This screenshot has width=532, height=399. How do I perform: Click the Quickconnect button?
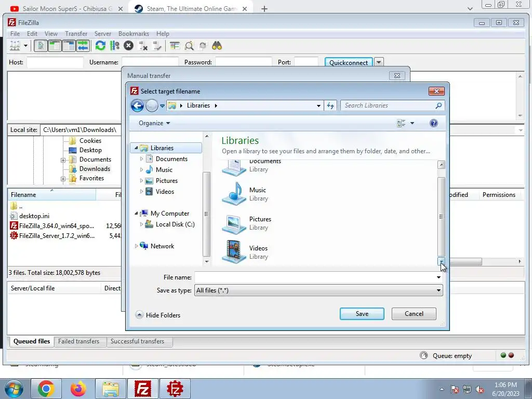[349, 62]
